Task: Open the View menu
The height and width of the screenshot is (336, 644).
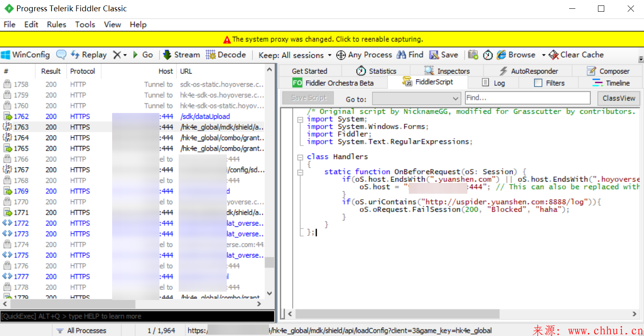Action: (113, 24)
